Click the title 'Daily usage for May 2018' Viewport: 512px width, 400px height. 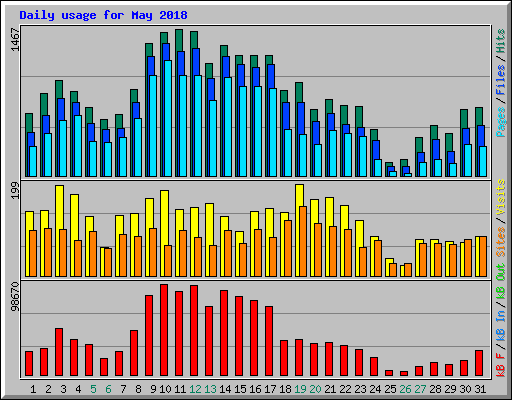pos(103,15)
